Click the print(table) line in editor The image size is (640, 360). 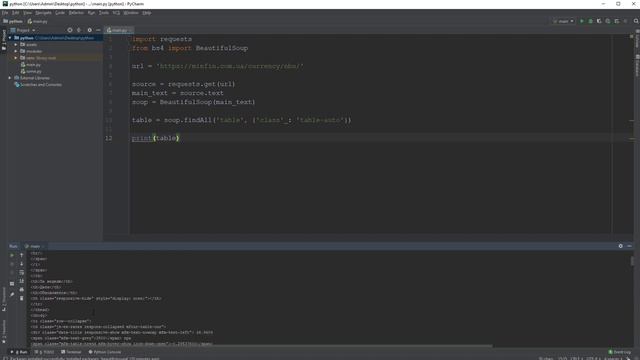click(155, 138)
